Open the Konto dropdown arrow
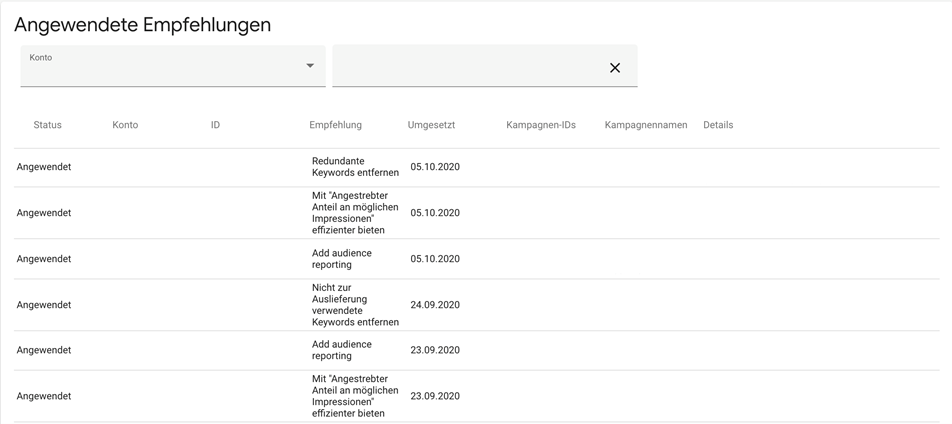 click(x=310, y=66)
